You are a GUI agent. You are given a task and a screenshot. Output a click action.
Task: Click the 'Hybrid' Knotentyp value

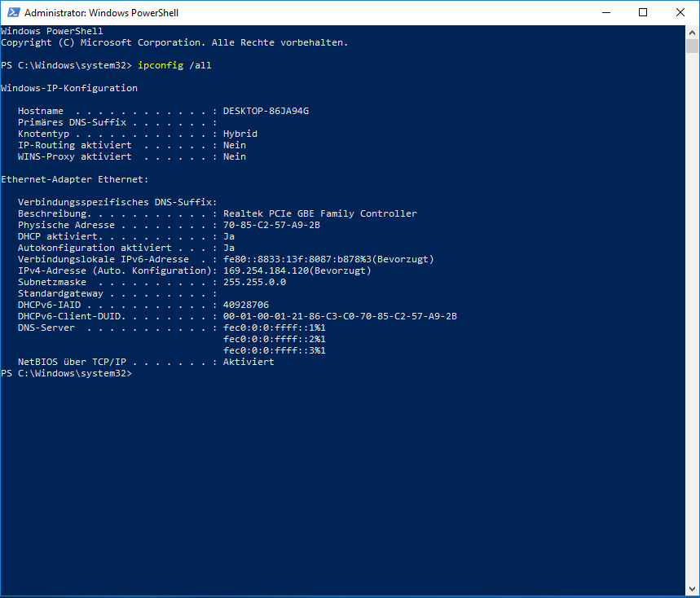click(240, 134)
